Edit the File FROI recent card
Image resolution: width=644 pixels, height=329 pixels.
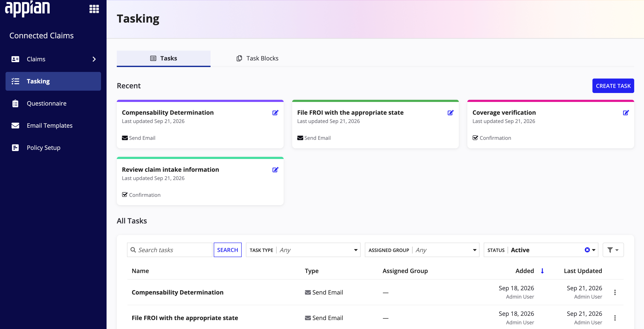click(x=451, y=113)
